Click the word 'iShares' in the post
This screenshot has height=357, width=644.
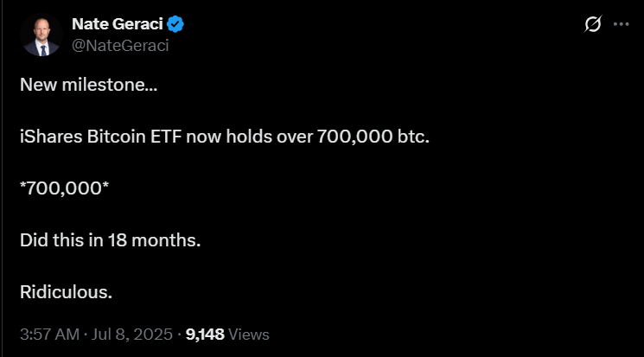pos(51,137)
